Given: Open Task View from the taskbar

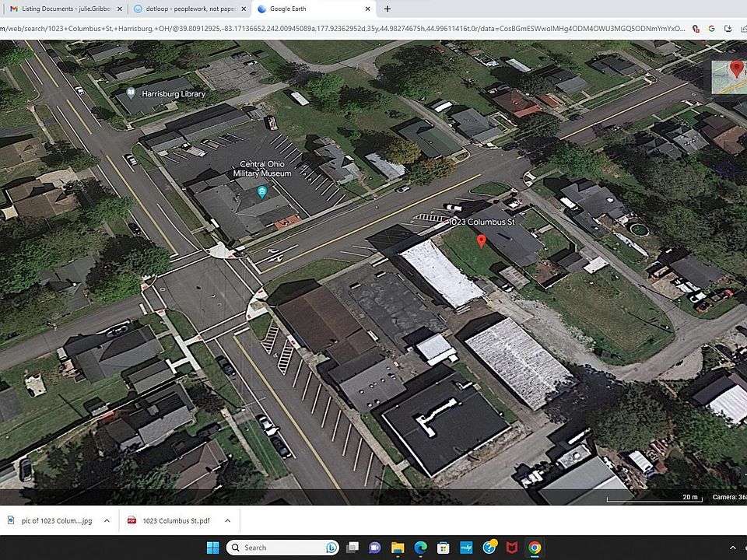Looking at the screenshot, I should (x=352, y=548).
